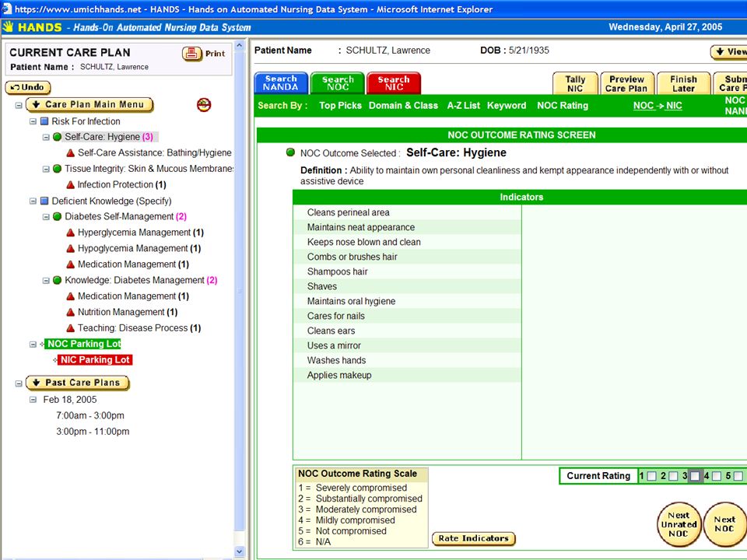Collapse the Diabetes Self-Management node
This screenshot has width=747, height=560.
click(x=46, y=217)
